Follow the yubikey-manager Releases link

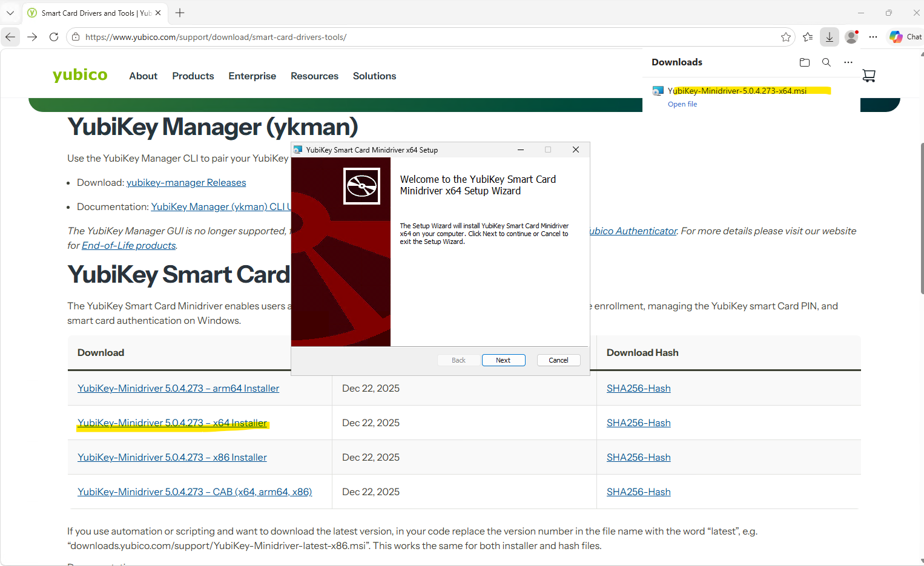(x=186, y=183)
